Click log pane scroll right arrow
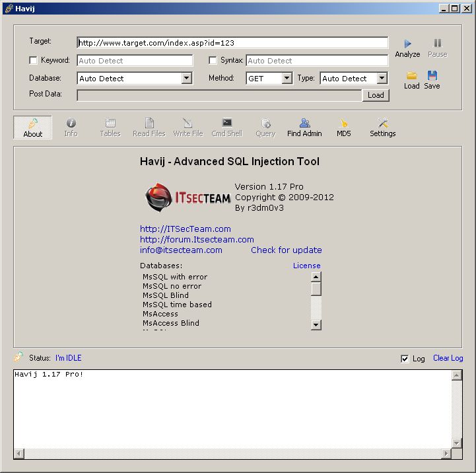 tap(446, 454)
